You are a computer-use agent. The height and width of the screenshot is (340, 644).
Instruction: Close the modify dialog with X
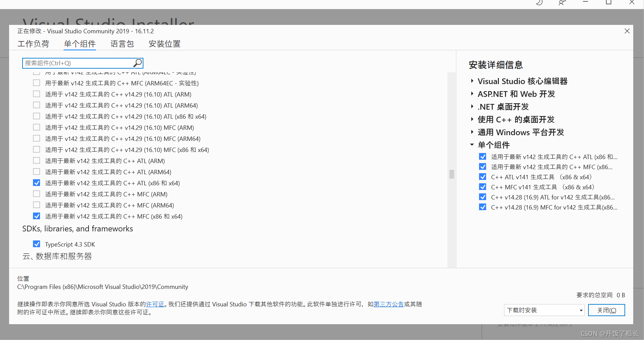tap(627, 31)
